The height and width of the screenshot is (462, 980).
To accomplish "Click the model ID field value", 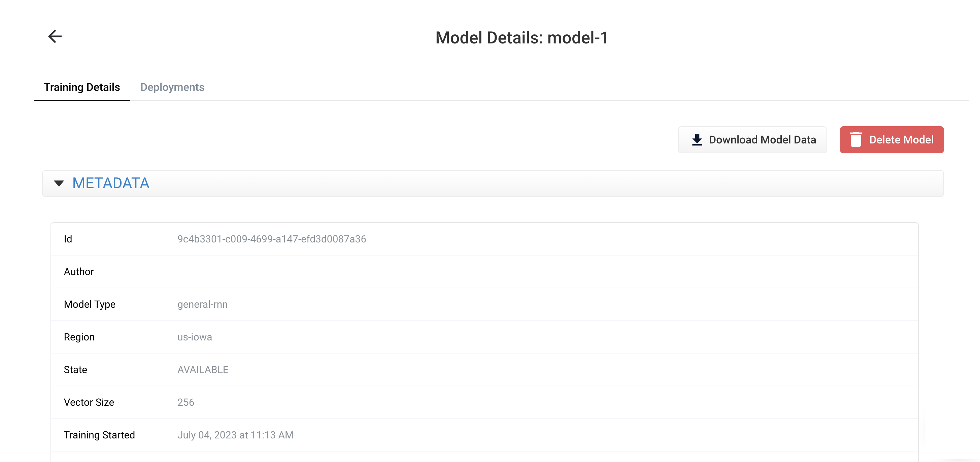I will (x=271, y=239).
